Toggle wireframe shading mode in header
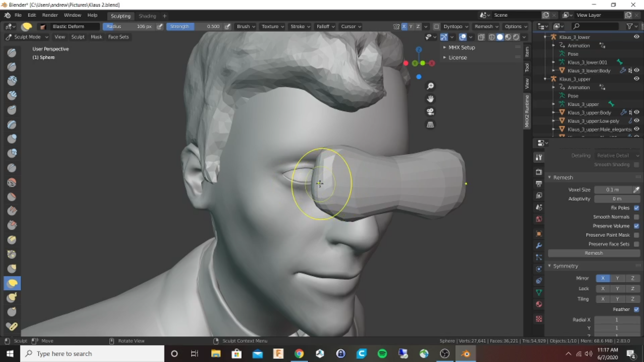This screenshot has width=644, height=362. click(492, 37)
